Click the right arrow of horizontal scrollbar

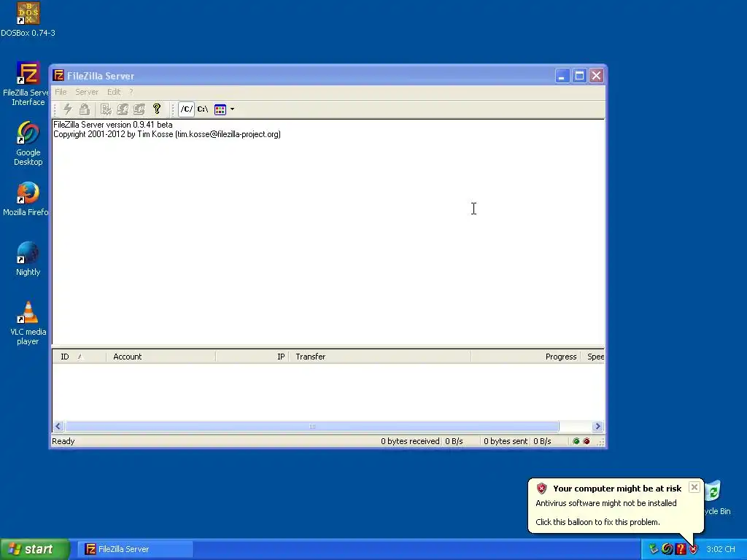(x=597, y=426)
